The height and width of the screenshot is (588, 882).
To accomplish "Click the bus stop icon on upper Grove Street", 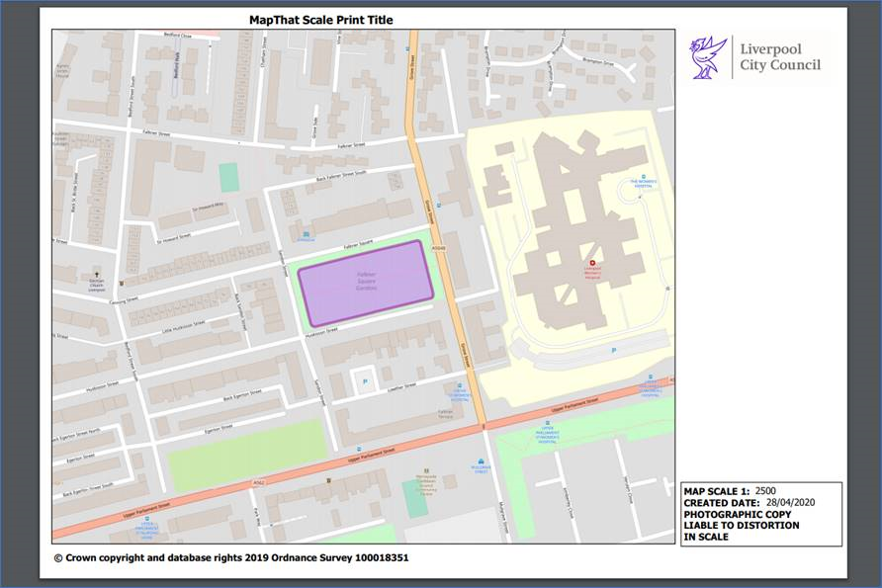I will 407,49.
